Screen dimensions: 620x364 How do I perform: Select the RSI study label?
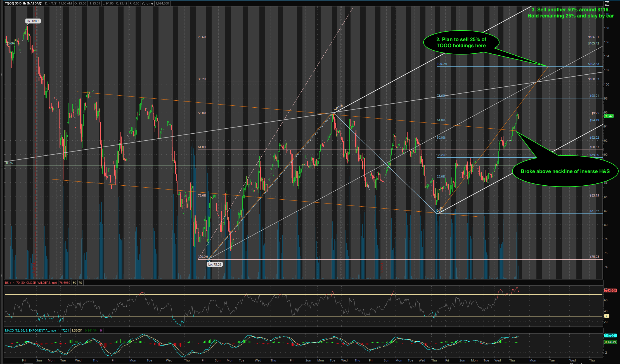coord(31,283)
